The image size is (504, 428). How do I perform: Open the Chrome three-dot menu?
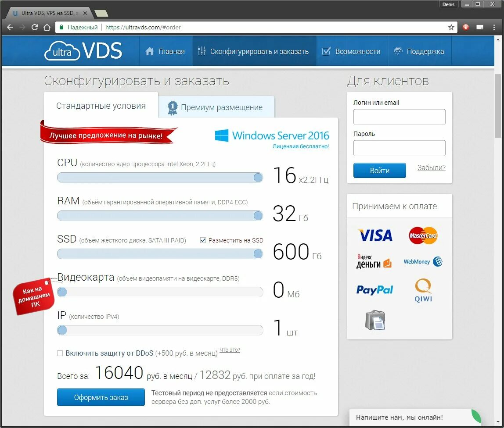coord(494,27)
